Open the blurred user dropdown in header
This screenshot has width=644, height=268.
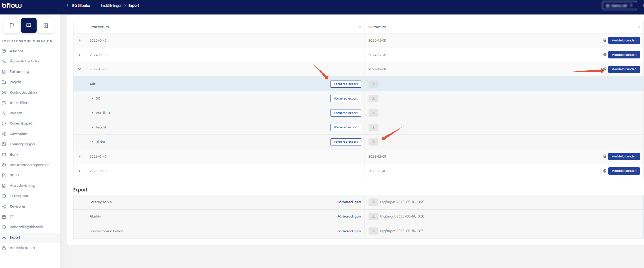click(x=619, y=6)
